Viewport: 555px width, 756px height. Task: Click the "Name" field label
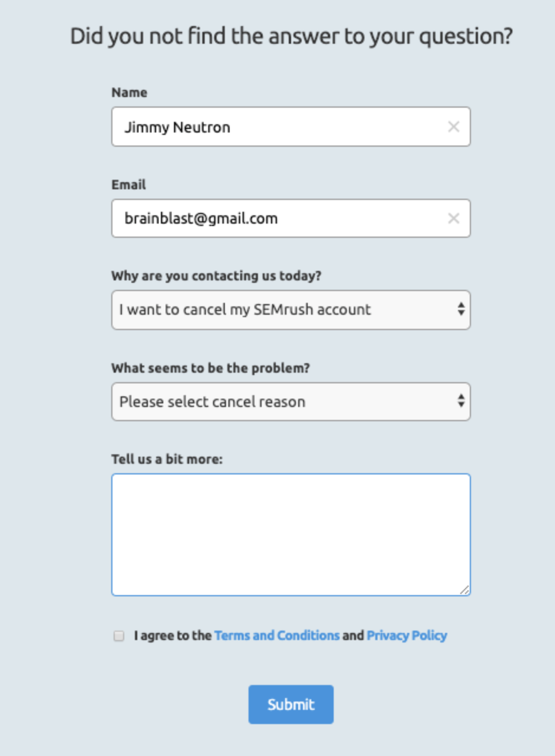click(x=129, y=92)
